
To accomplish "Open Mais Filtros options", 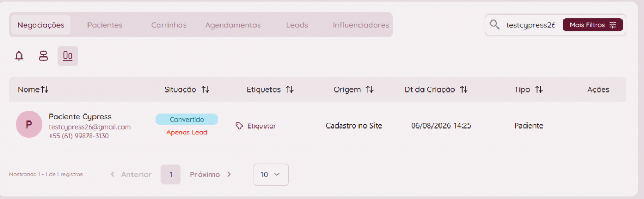I will coord(592,25).
